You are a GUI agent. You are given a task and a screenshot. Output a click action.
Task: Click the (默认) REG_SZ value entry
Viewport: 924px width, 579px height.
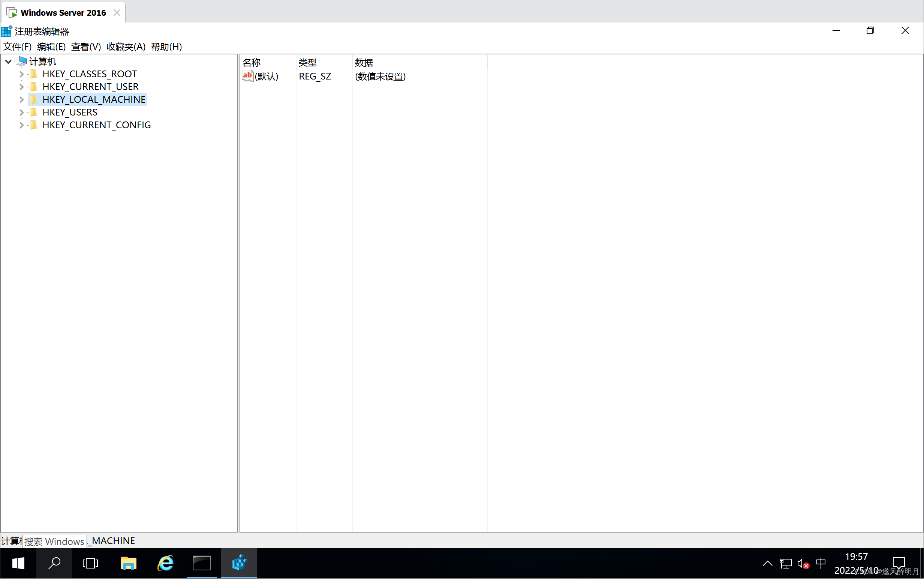point(267,75)
